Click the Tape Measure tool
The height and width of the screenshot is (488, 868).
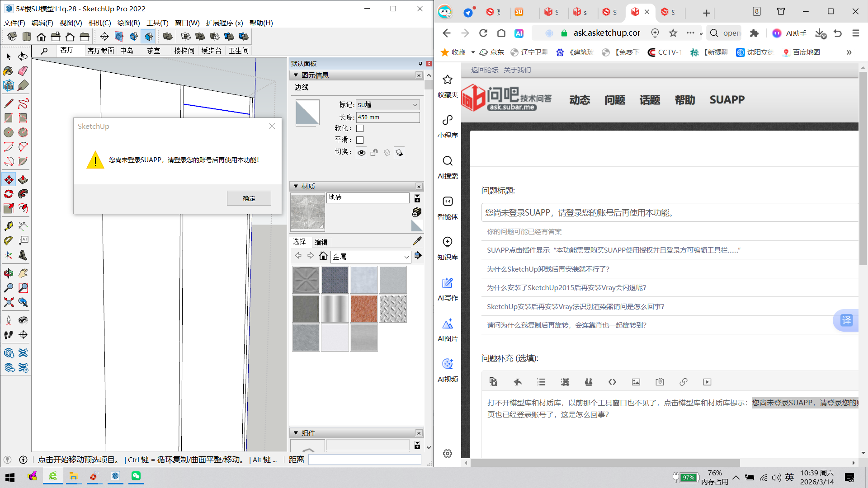[9, 226]
